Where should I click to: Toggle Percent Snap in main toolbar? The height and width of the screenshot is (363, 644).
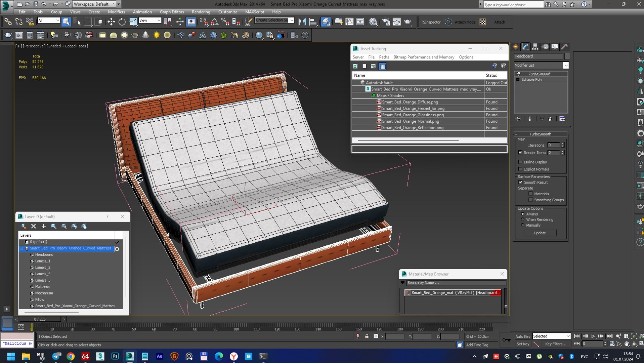coord(225,22)
